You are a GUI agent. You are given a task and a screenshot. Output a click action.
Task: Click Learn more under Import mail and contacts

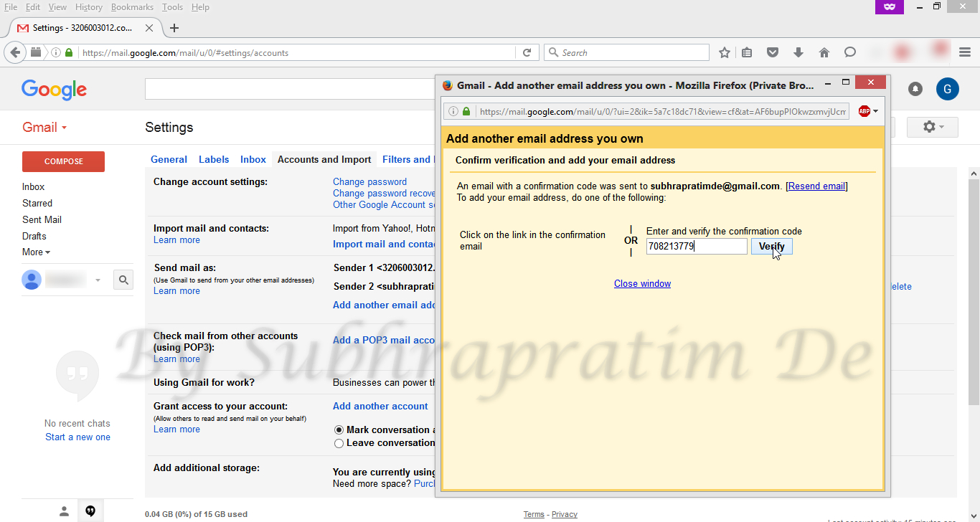point(176,240)
